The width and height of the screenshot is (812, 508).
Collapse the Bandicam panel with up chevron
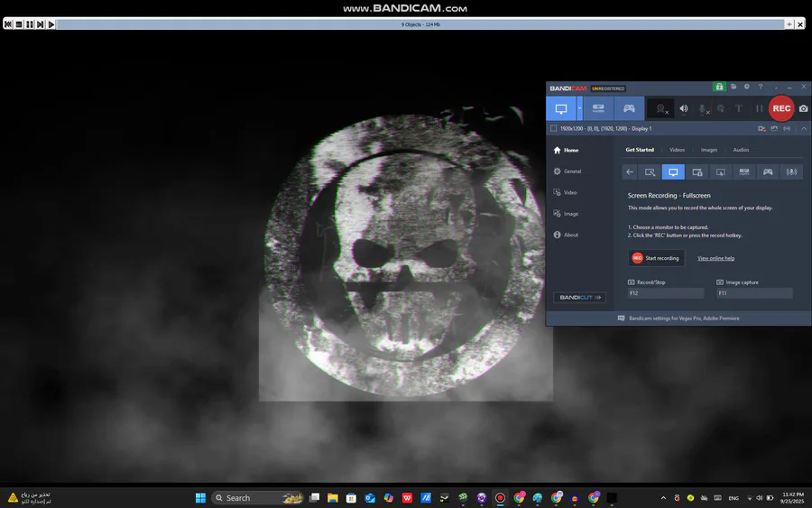point(804,128)
